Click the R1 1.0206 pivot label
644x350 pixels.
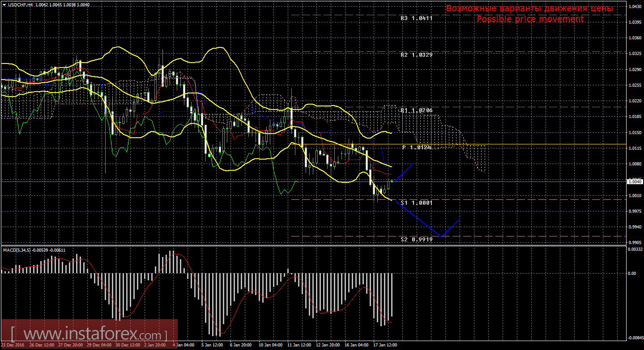tap(416, 110)
